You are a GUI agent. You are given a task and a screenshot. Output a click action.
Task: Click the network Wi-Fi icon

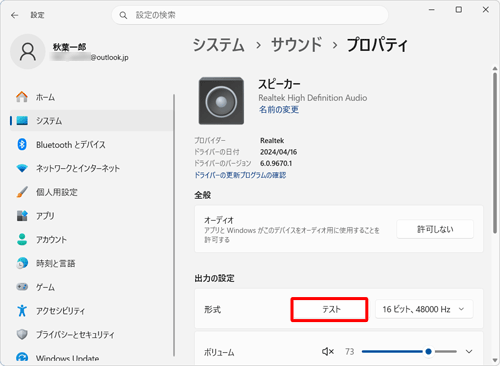coord(22,168)
